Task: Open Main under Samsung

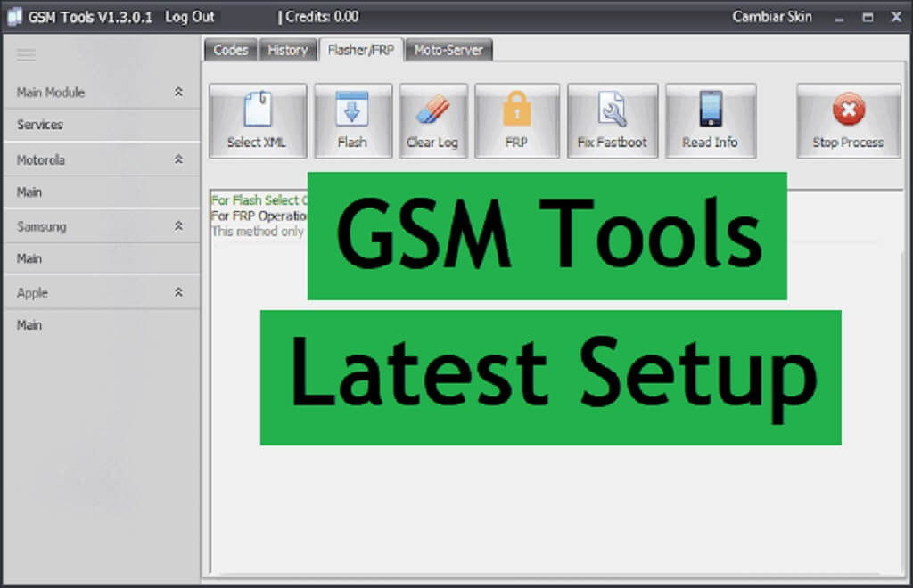Action: click(x=102, y=258)
